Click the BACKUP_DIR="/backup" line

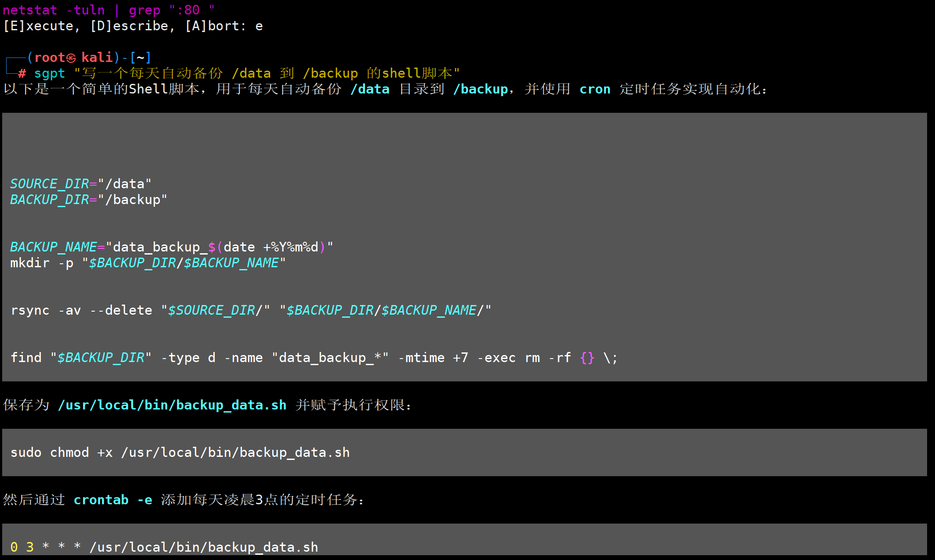pos(88,200)
